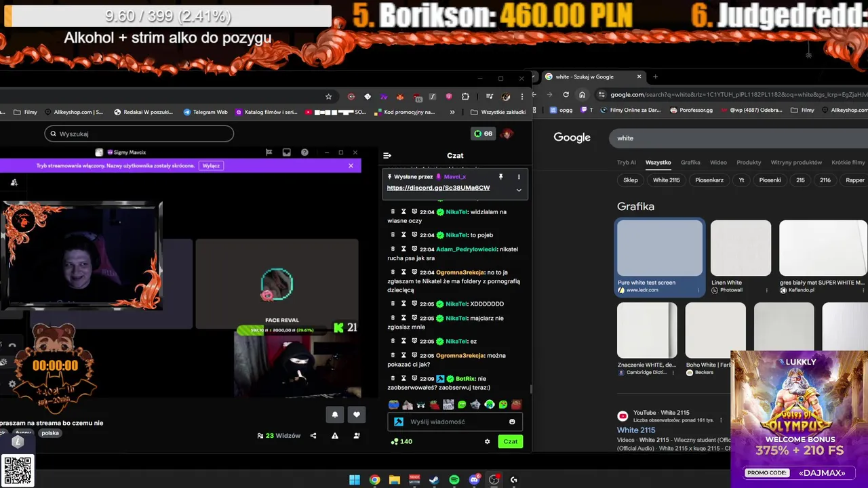Toggle the heart follow button
This screenshot has height=488, width=868.
click(x=357, y=414)
